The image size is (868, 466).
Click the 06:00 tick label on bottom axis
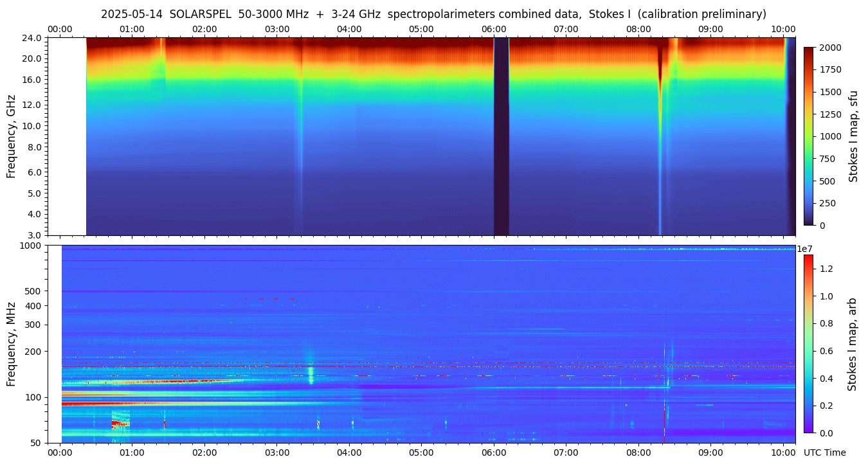click(x=493, y=453)
